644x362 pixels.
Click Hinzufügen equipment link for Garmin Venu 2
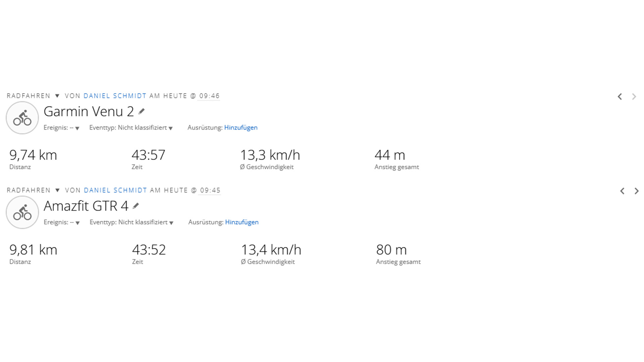coord(241,127)
